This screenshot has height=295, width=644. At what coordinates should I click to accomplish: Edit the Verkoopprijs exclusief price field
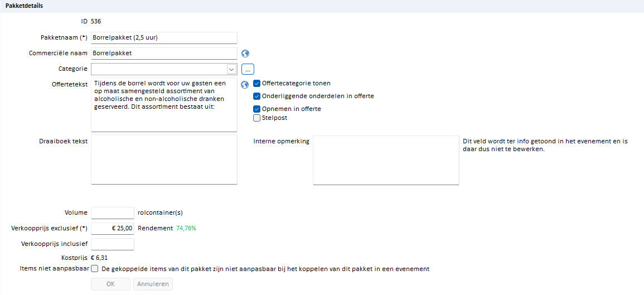(x=113, y=228)
